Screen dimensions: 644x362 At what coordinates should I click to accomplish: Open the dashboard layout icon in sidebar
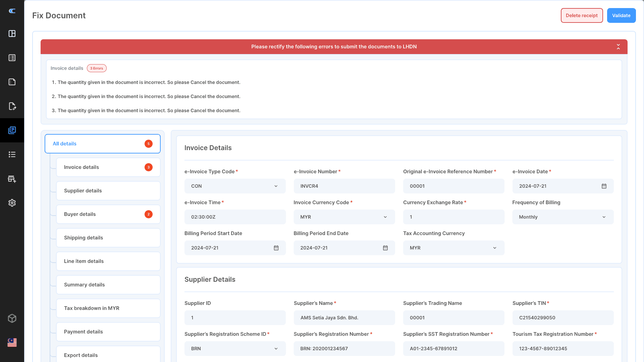[x=12, y=34]
